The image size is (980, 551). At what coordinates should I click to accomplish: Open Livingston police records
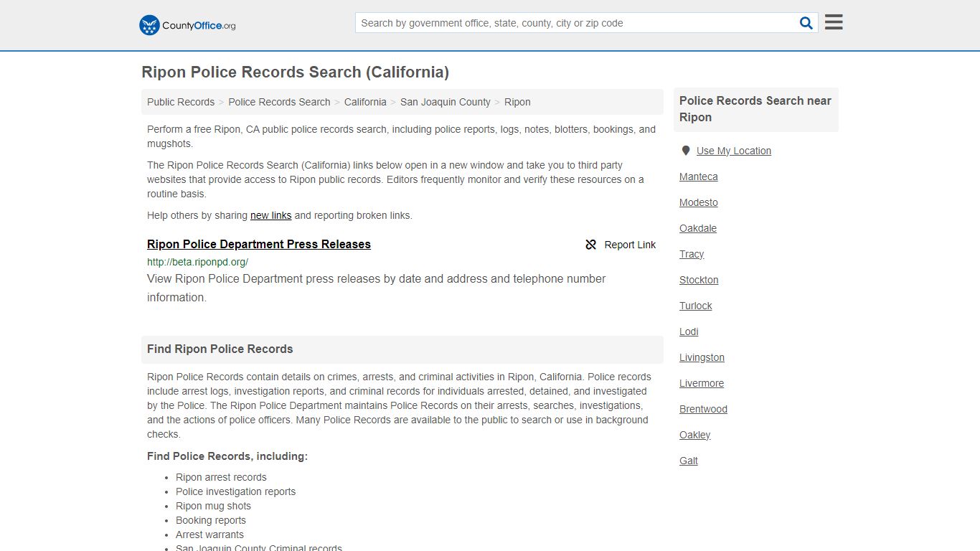702,357
